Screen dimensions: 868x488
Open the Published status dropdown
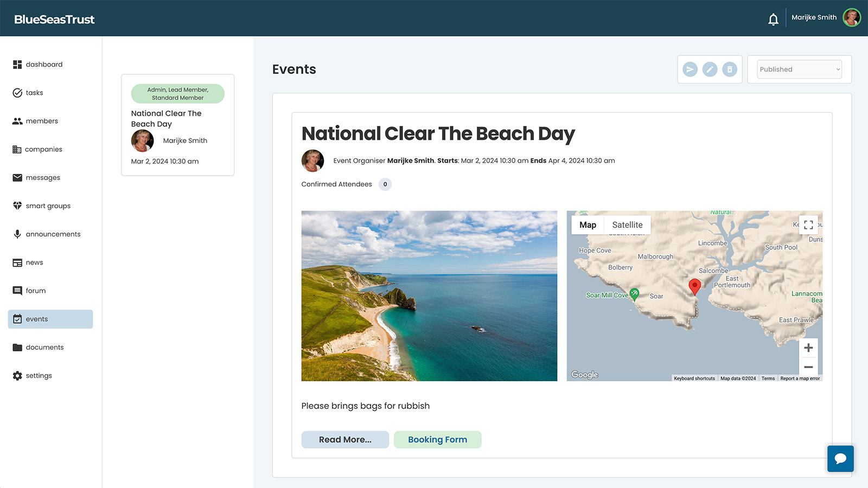coord(799,69)
